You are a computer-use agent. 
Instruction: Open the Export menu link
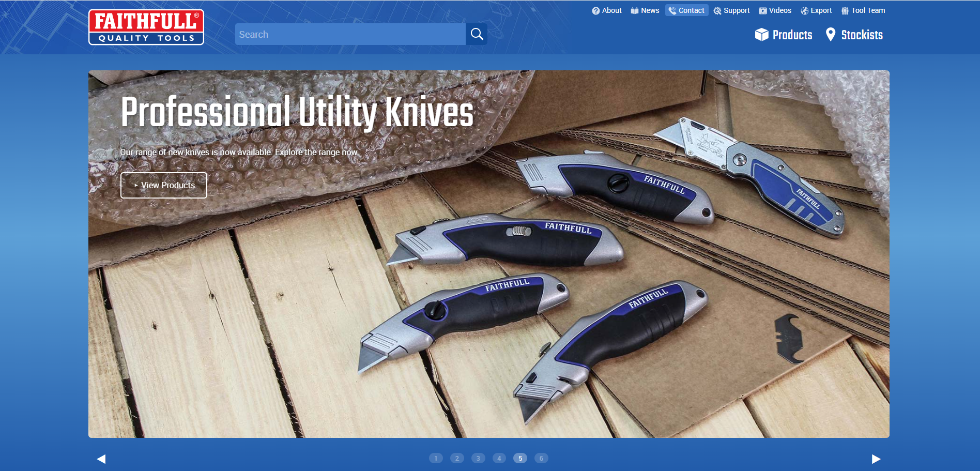(x=816, y=10)
